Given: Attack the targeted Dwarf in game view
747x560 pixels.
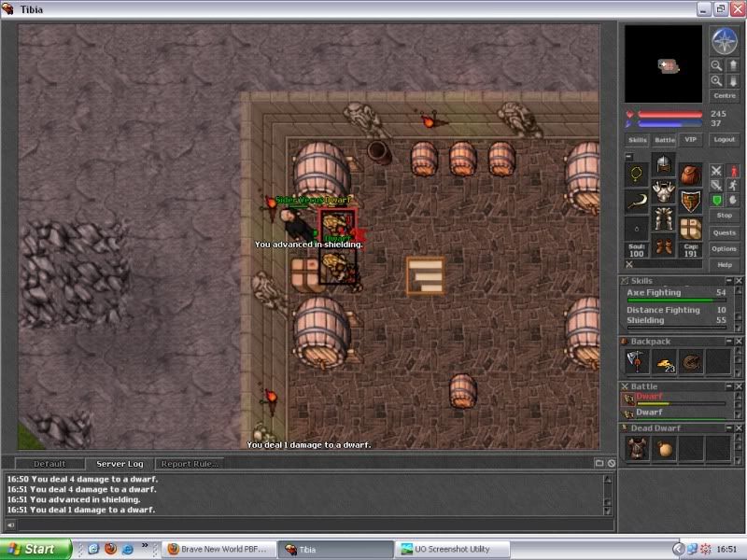Looking at the screenshot, I should [337, 227].
